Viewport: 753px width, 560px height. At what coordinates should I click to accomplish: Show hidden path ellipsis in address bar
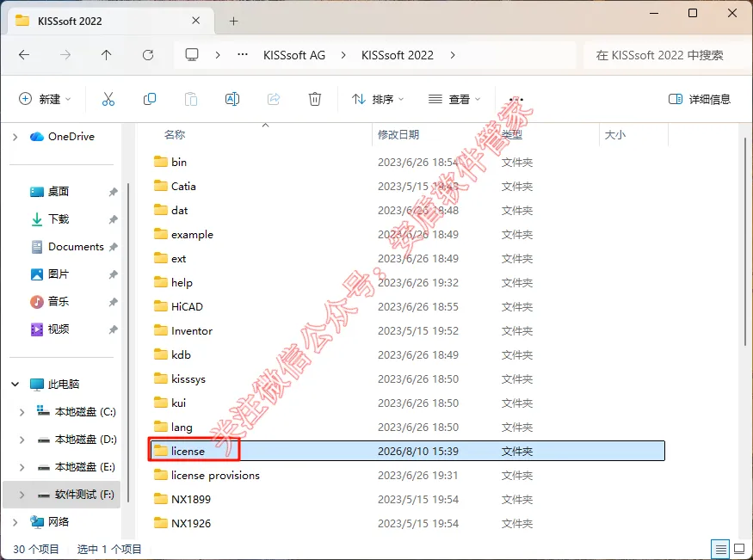243,55
